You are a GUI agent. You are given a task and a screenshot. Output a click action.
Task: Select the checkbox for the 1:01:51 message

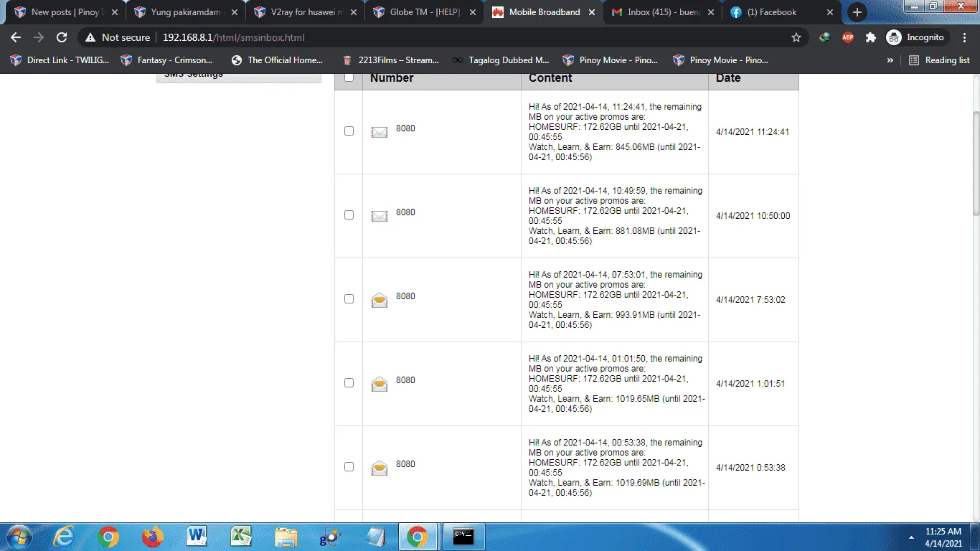(349, 382)
